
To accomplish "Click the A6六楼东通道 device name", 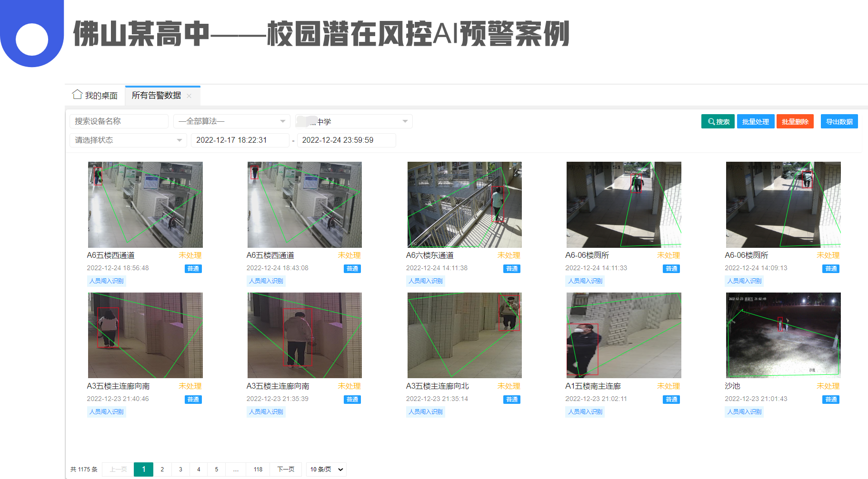I will click(x=429, y=255).
